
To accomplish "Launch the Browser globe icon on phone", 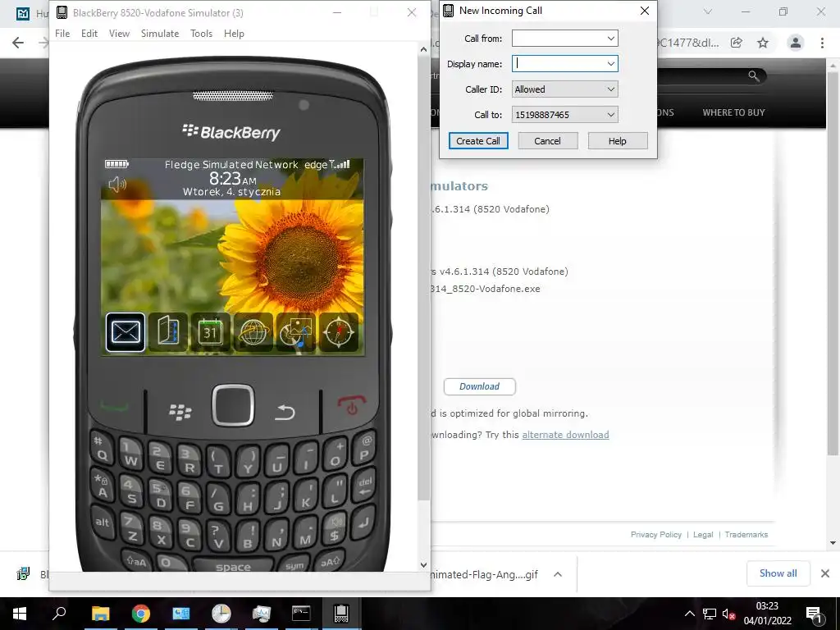I will tap(253, 332).
